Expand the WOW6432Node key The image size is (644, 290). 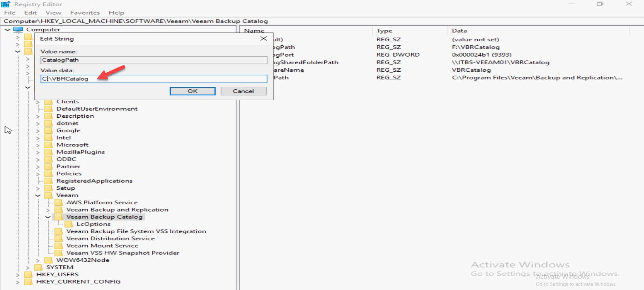pos(38,260)
